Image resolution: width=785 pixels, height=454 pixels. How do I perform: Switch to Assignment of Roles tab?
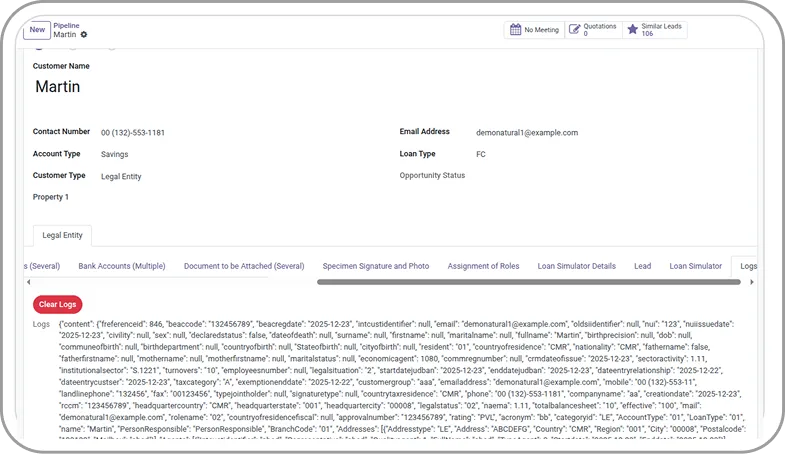click(483, 266)
